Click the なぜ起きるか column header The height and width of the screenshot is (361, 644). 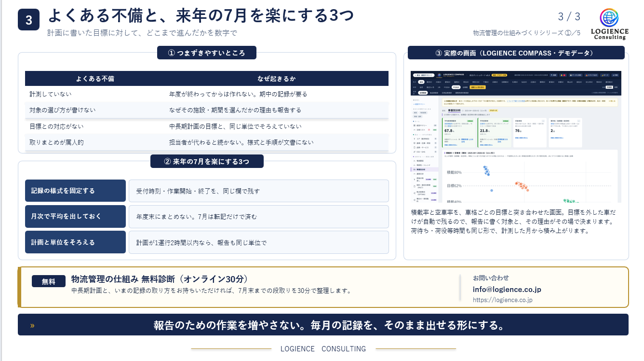(x=277, y=78)
